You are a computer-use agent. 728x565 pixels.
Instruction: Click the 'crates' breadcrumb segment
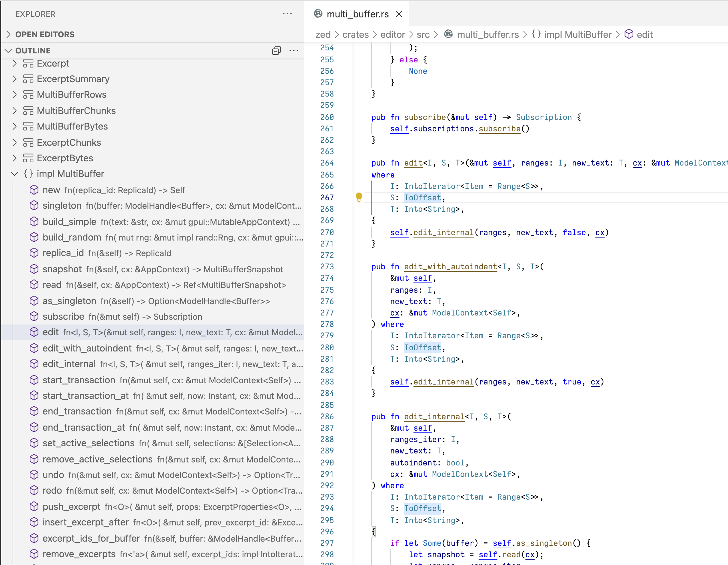pyautogui.click(x=355, y=34)
